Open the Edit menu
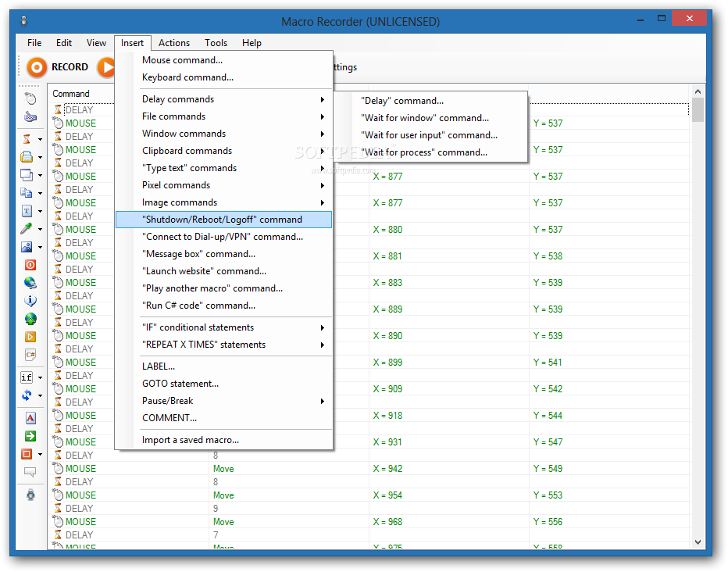The width and height of the screenshot is (728, 572). coord(64,43)
